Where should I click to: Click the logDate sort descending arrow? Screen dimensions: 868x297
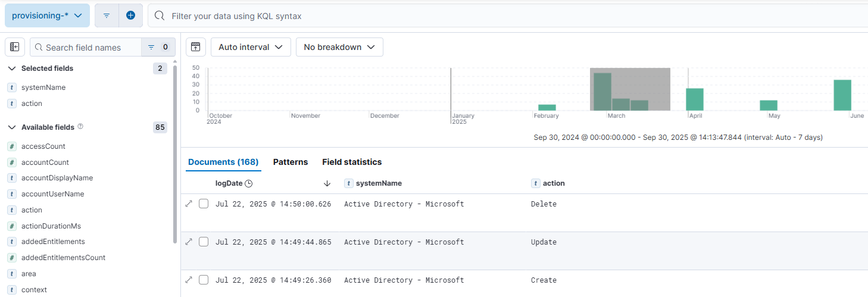coord(327,183)
